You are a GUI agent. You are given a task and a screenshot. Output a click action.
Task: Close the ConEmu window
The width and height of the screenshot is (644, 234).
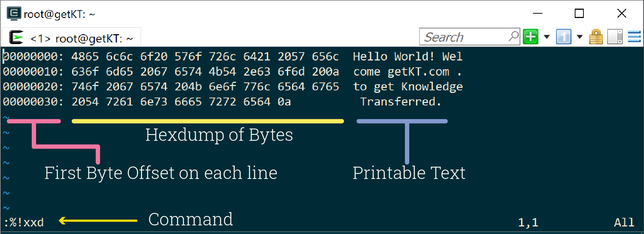click(622, 13)
